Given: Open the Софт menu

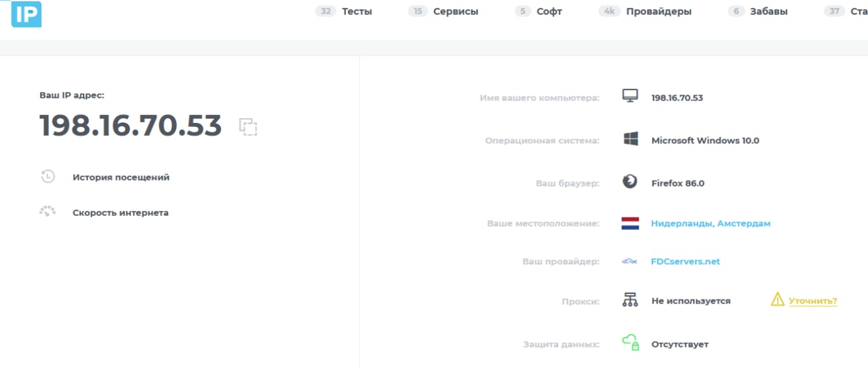Looking at the screenshot, I should 549,12.
